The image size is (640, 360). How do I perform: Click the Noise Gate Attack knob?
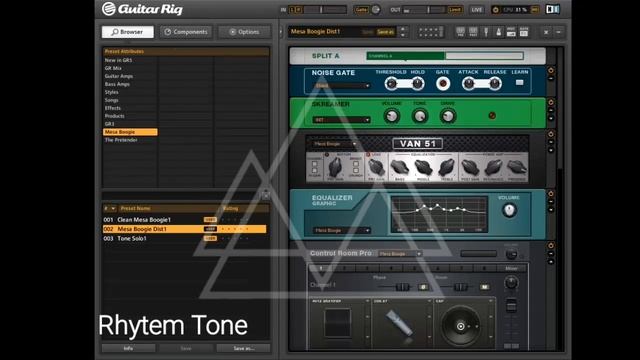pos(469,84)
